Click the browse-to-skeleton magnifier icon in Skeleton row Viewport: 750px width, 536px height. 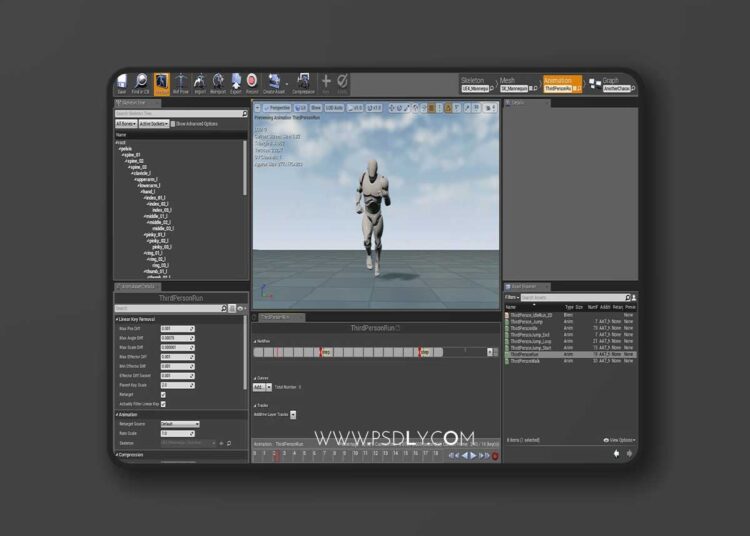click(229, 443)
